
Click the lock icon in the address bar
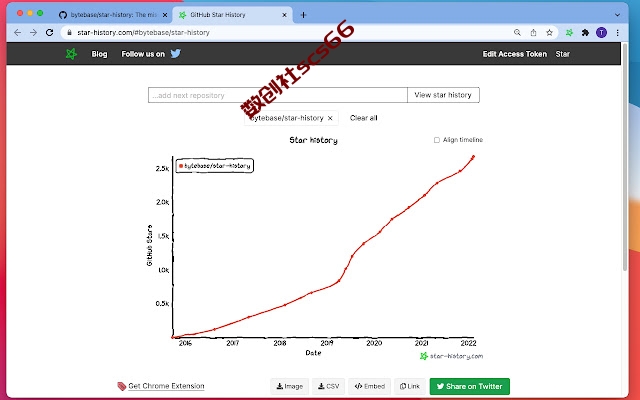point(69,33)
